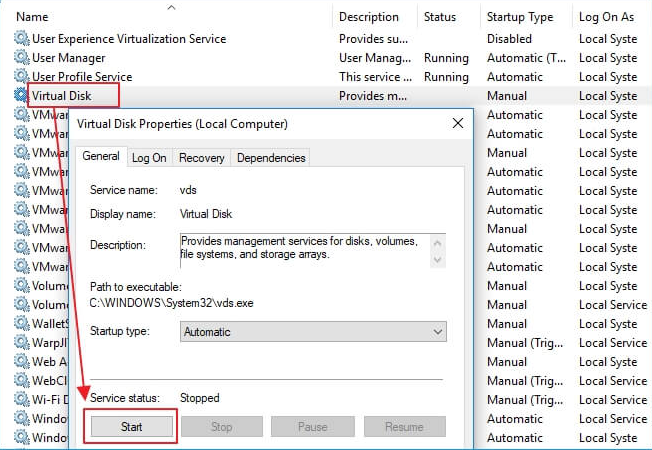Sort by the Description column header
Screen dimensions: 652x450
[369, 17]
